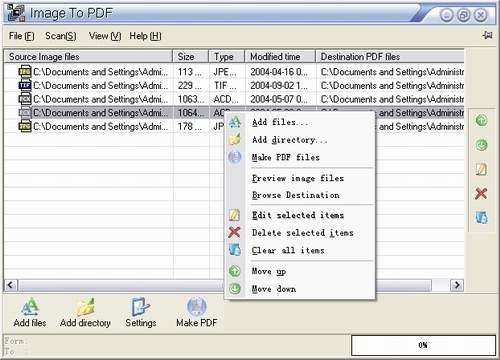Click horizontal scrollbar right arrow
The width and height of the screenshot is (500, 360).
(457, 285)
